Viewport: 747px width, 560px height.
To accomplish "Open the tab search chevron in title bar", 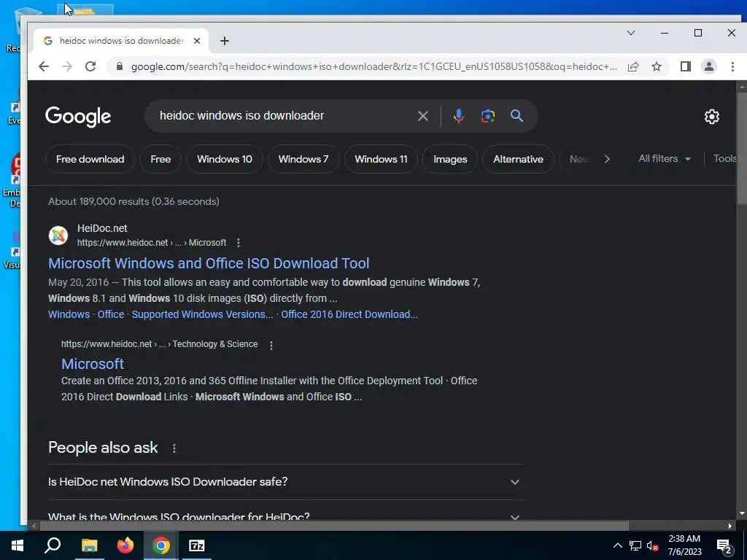I will [x=631, y=33].
